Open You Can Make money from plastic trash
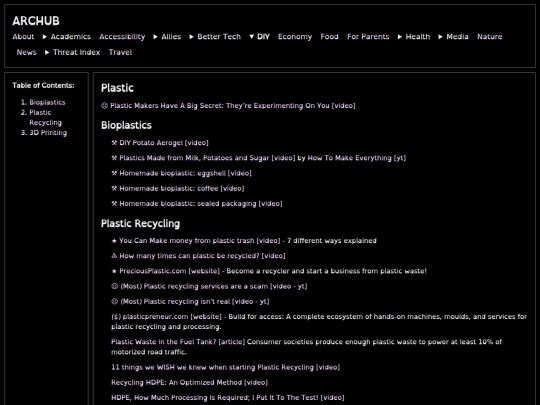Screen dimensions: 540x405 [x=200, y=240]
